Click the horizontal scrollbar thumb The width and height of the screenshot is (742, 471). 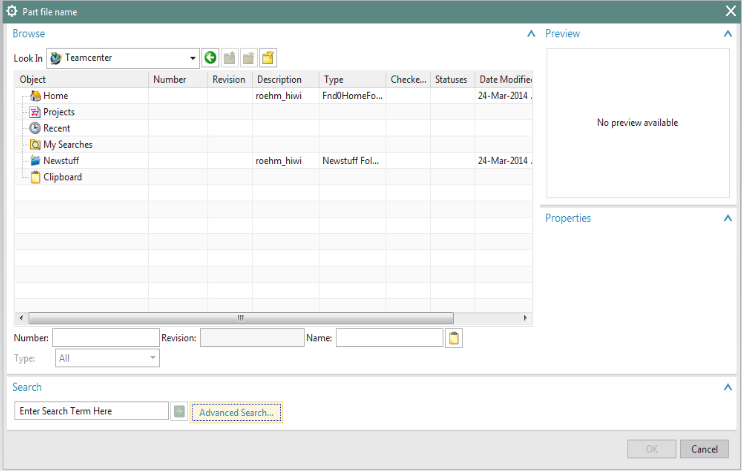point(241,318)
